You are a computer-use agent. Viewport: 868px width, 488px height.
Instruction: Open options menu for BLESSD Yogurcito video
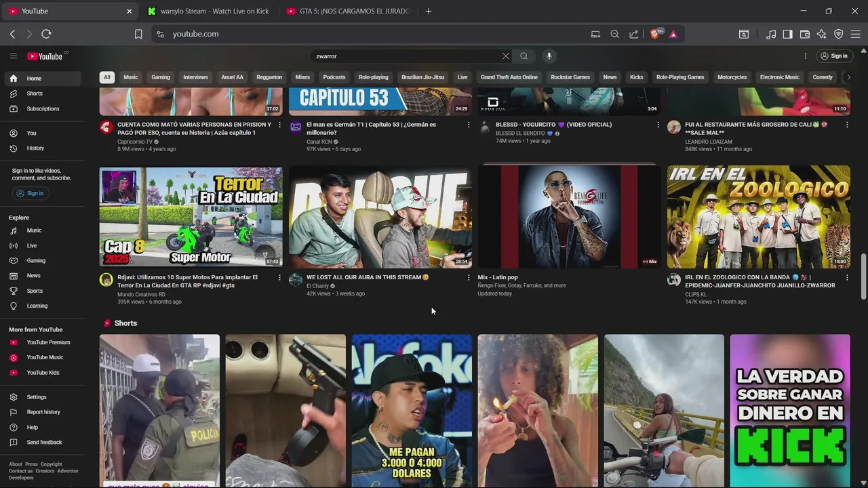point(657,125)
